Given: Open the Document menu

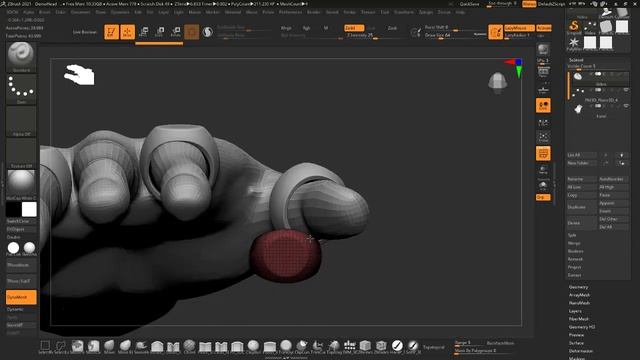Looking at the screenshot, I should [80, 12].
